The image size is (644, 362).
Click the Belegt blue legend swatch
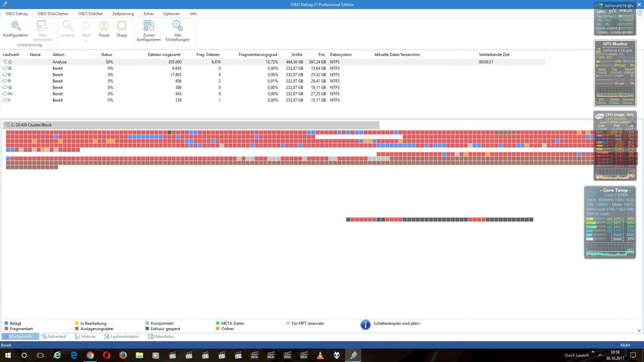[6, 323]
